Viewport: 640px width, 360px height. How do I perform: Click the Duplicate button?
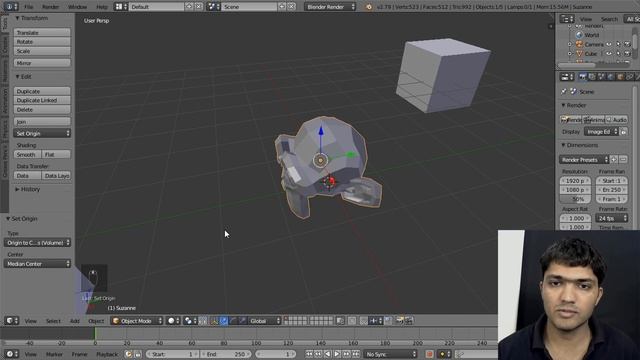click(x=42, y=91)
